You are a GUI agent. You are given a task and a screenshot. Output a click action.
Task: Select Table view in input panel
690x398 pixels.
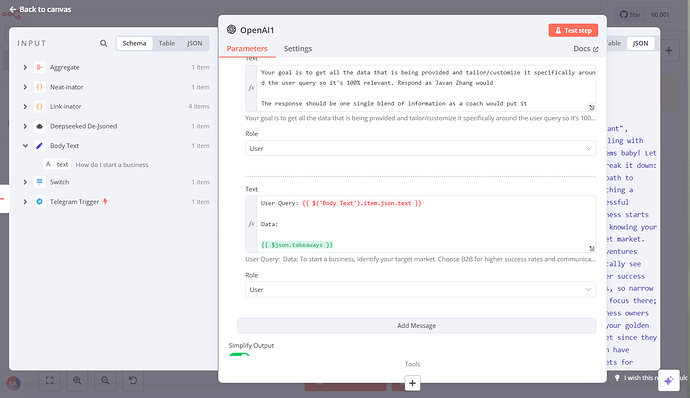(x=167, y=43)
